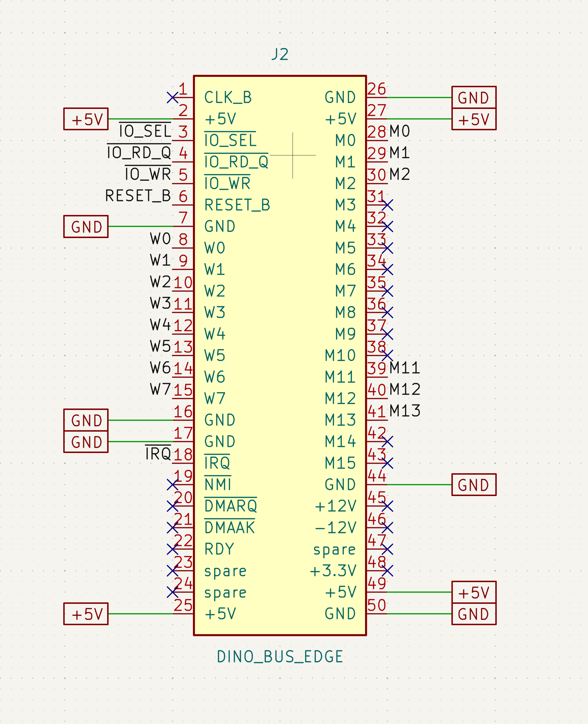Click the +5V power label at pin 25
588x724 pixels.
pos(86,614)
